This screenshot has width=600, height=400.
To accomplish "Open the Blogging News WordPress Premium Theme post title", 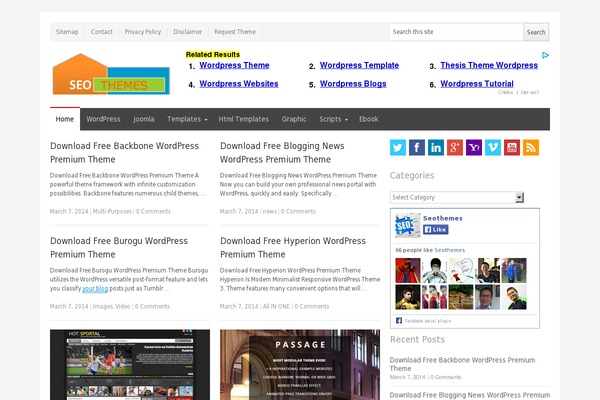I will [x=282, y=152].
